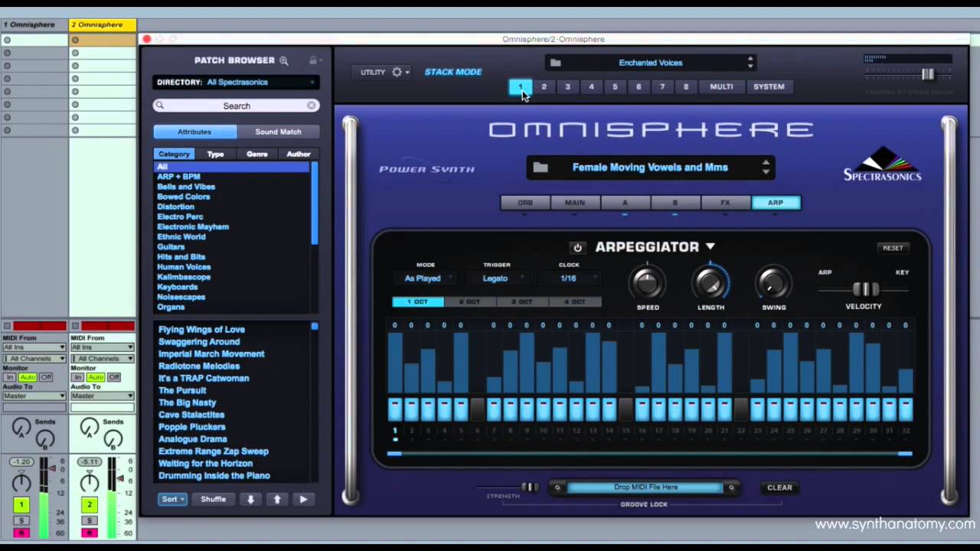This screenshot has width=980, height=551.
Task: Open the Trigger Legato dropdown
Action: pyautogui.click(x=498, y=279)
